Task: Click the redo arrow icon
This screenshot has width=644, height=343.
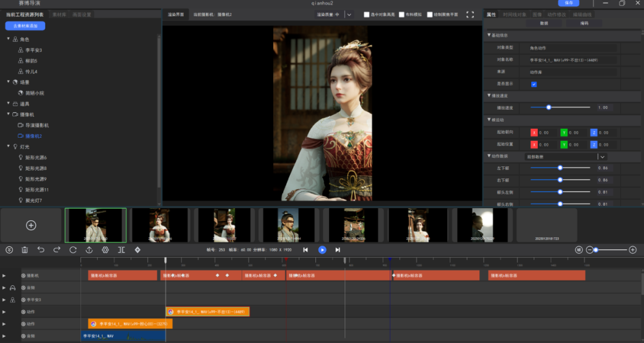Action: (57, 250)
